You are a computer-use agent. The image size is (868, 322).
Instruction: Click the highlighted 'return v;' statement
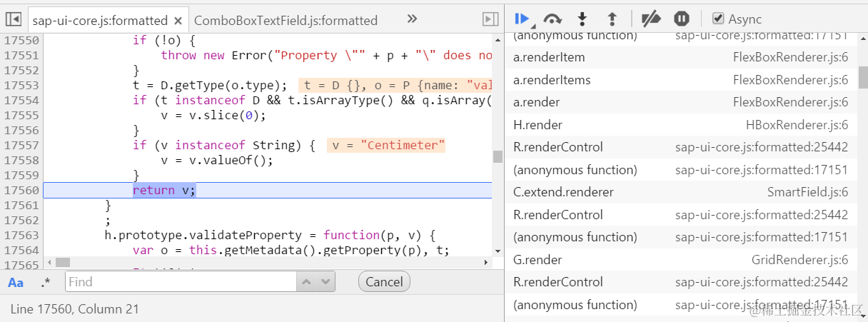click(x=164, y=190)
